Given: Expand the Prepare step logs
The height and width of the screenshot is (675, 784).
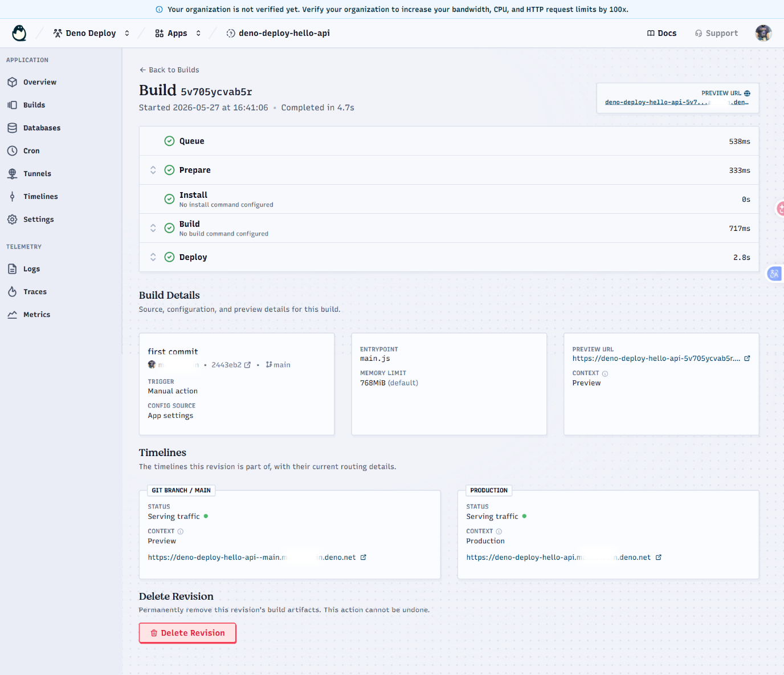Looking at the screenshot, I should 153,170.
